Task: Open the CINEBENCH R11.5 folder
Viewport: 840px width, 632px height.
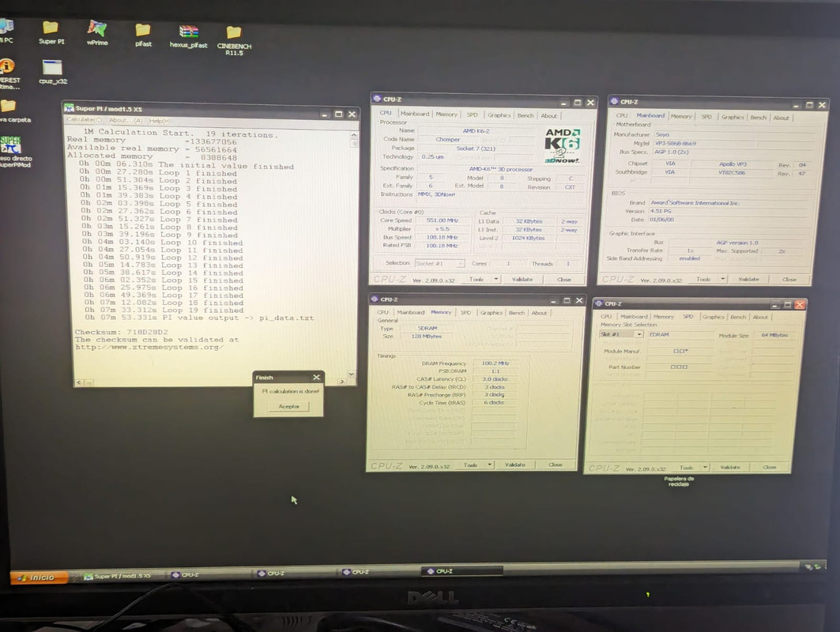Action: tap(234, 41)
